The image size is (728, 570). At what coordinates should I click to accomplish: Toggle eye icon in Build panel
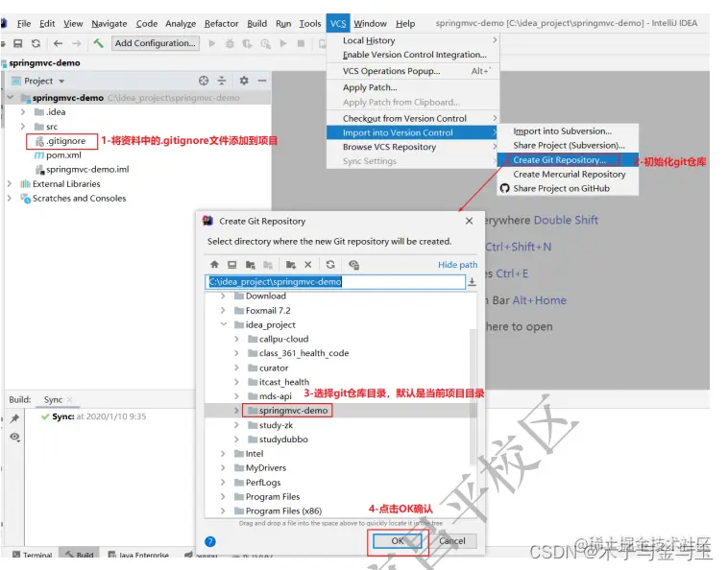click(14, 437)
